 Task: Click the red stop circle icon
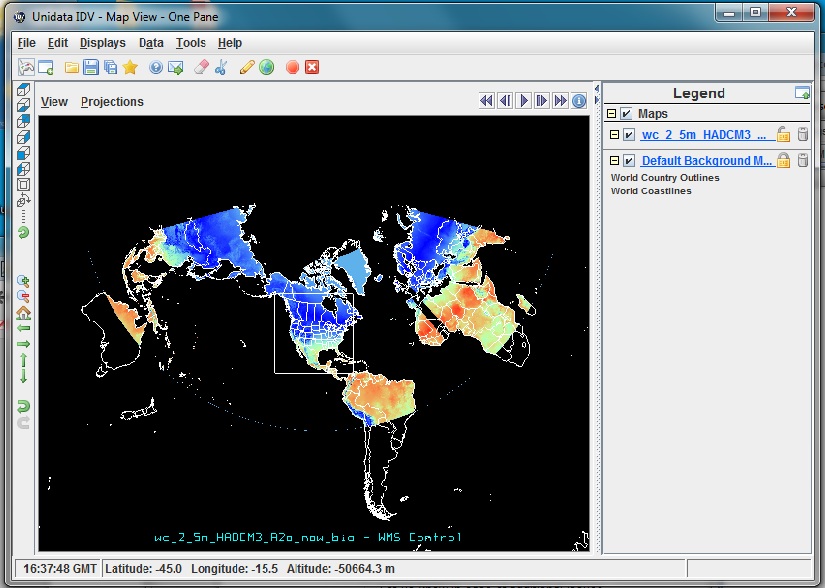click(x=292, y=68)
